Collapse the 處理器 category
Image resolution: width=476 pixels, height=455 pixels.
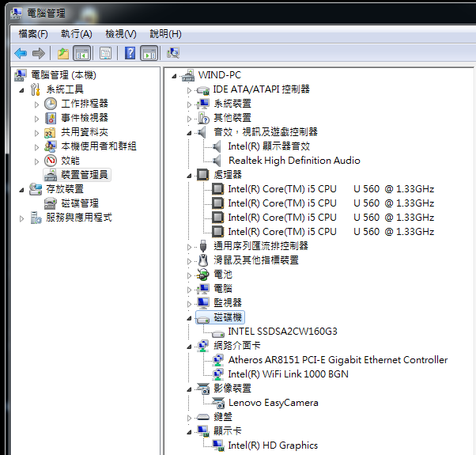[189, 176]
